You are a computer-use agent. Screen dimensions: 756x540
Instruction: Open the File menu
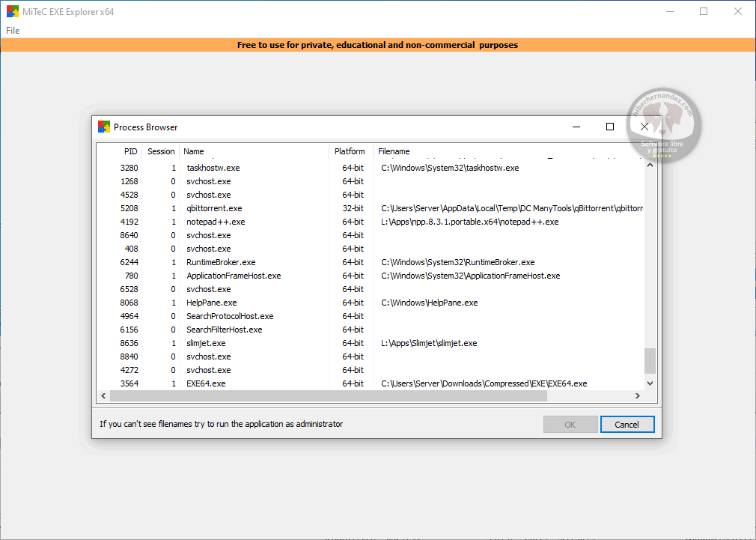pyautogui.click(x=13, y=31)
